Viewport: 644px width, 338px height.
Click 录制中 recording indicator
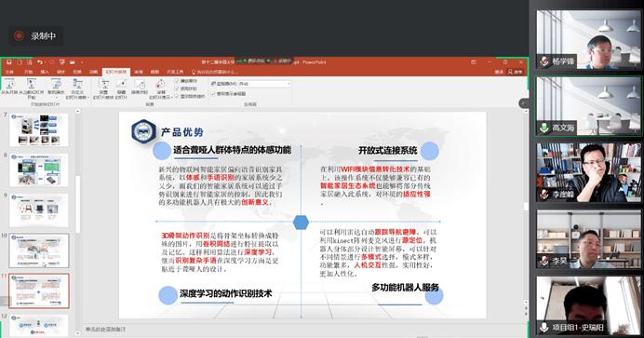point(35,36)
